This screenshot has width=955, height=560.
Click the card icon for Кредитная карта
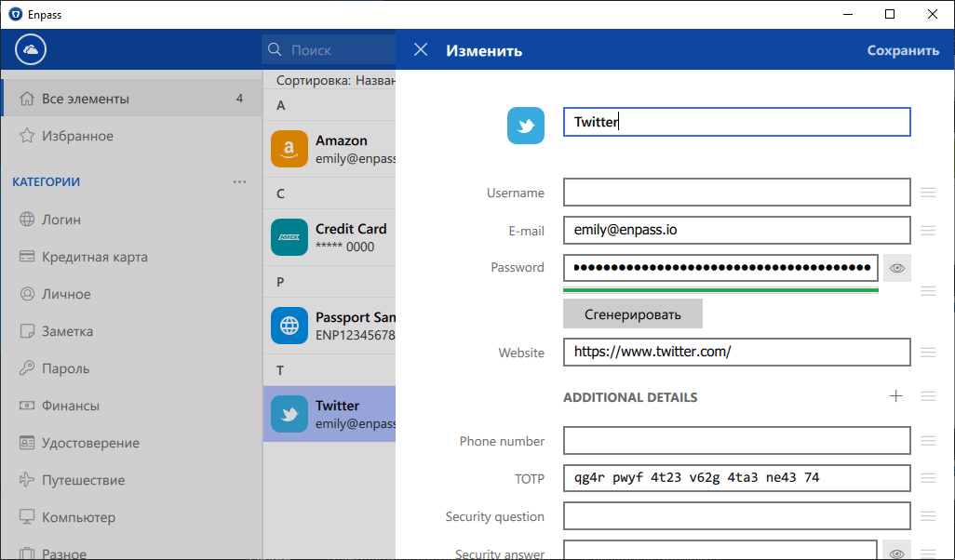click(27, 256)
